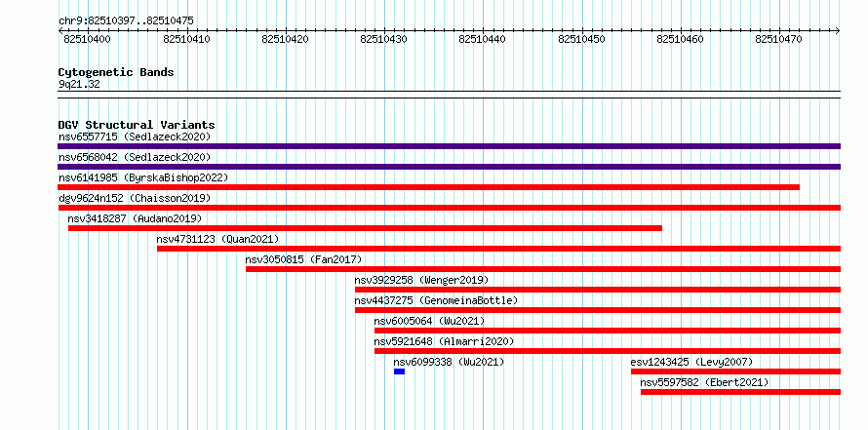Open nsv6005064 (Wu2021) variant label
Image resolution: width=868 pixels, height=430 pixels.
429,321
